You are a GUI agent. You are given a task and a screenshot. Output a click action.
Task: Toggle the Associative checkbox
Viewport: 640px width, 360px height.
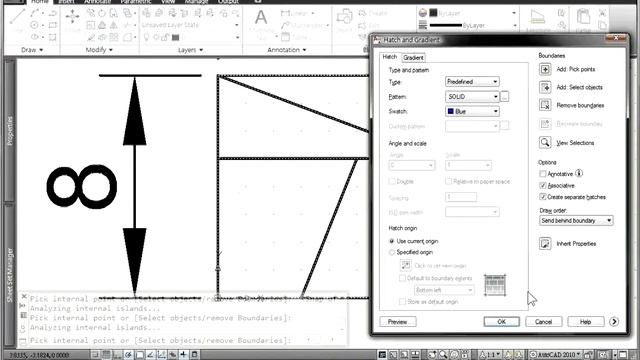pos(543,185)
